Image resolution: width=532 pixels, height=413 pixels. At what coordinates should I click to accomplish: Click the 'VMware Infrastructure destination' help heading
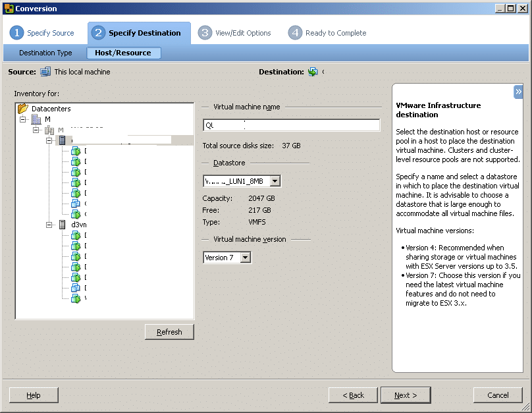(x=439, y=110)
